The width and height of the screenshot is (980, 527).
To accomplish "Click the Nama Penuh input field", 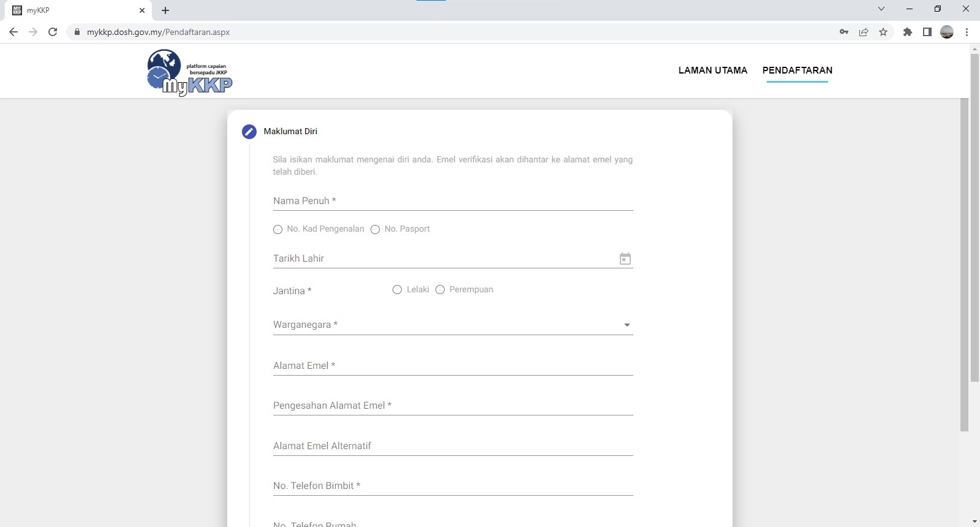I will tap(453, 201).
